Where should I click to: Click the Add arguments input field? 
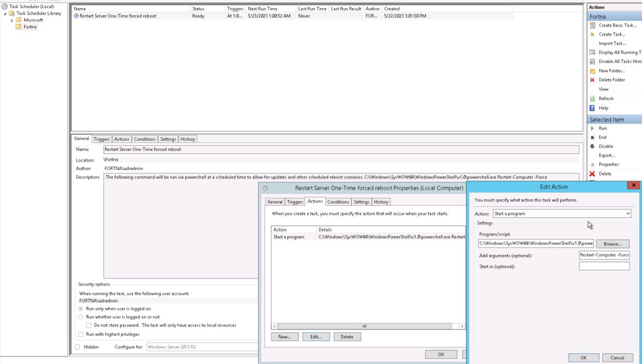pos(604,255)
